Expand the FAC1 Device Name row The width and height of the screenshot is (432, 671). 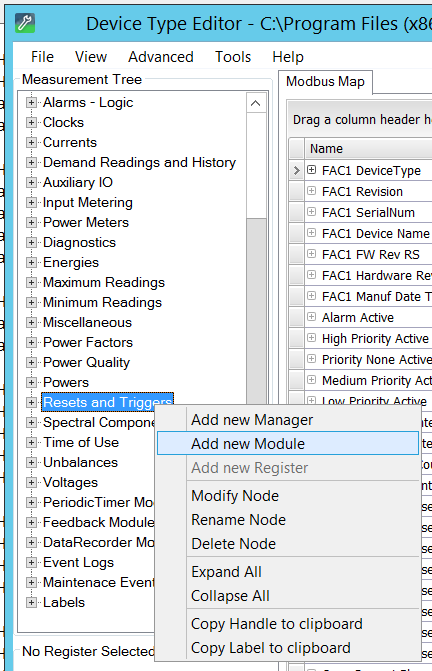coord(311,233)
